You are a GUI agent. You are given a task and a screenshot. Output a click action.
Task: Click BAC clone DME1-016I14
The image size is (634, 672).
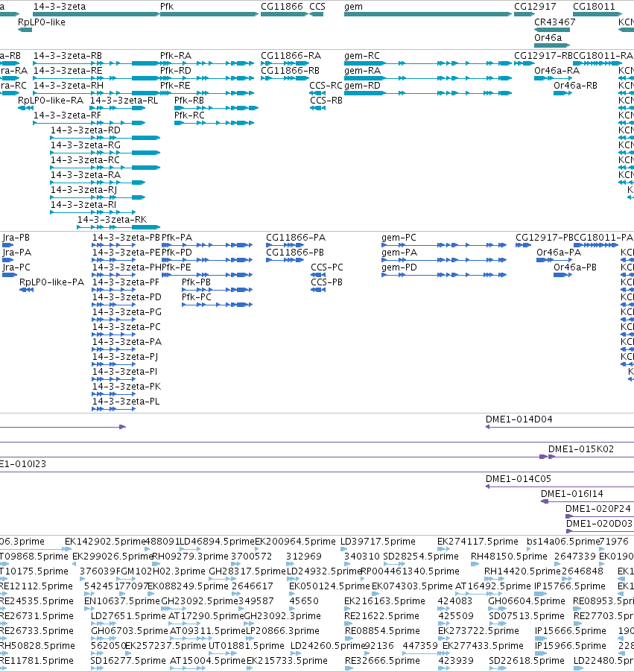[x=572, y=494]
